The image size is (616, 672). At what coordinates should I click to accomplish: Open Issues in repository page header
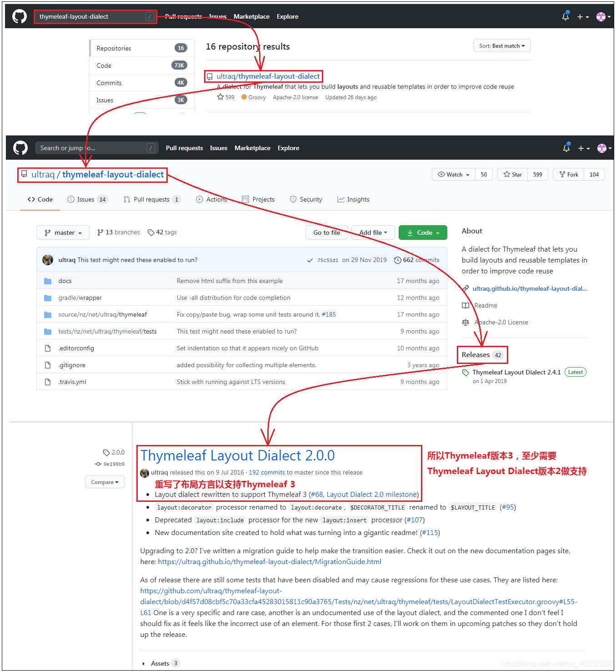(x=219, y=148)
